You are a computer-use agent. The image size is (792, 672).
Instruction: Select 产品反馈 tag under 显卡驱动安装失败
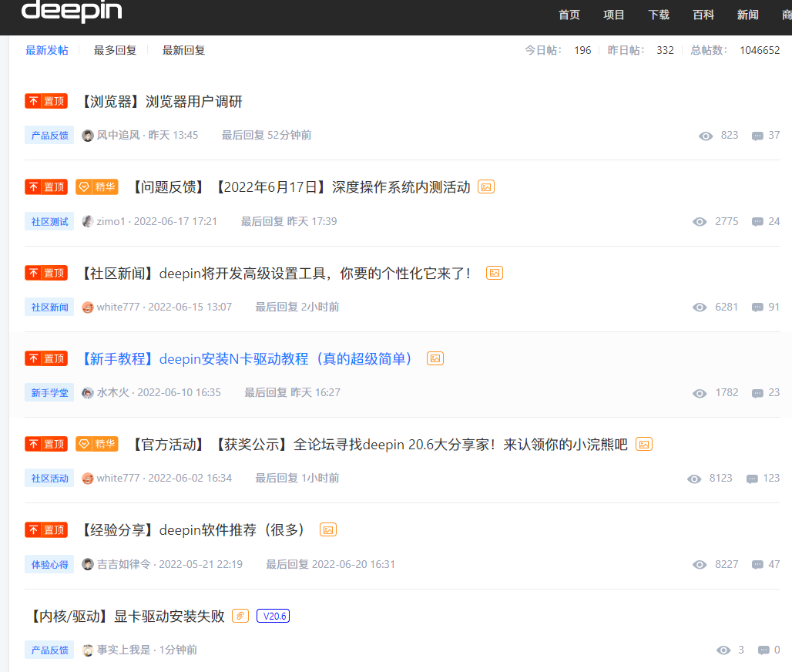pos(49,650)
